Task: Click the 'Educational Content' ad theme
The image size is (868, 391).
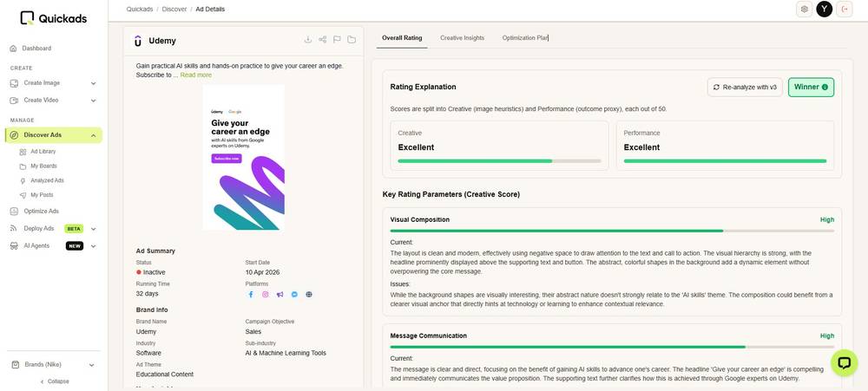Action: tap(165, 375)
